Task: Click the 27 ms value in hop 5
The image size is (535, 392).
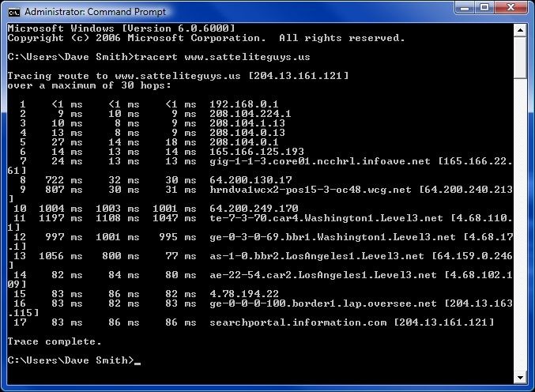Action: point(67,142)
